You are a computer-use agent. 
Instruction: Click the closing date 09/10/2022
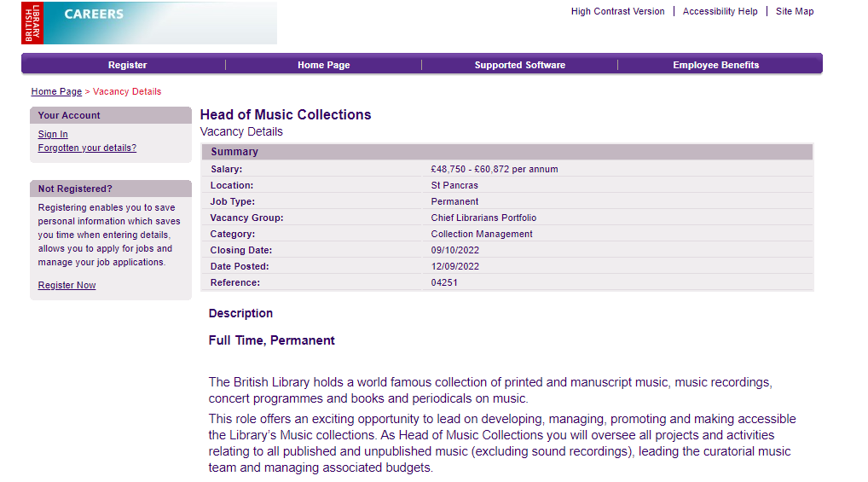click(455, 250)
